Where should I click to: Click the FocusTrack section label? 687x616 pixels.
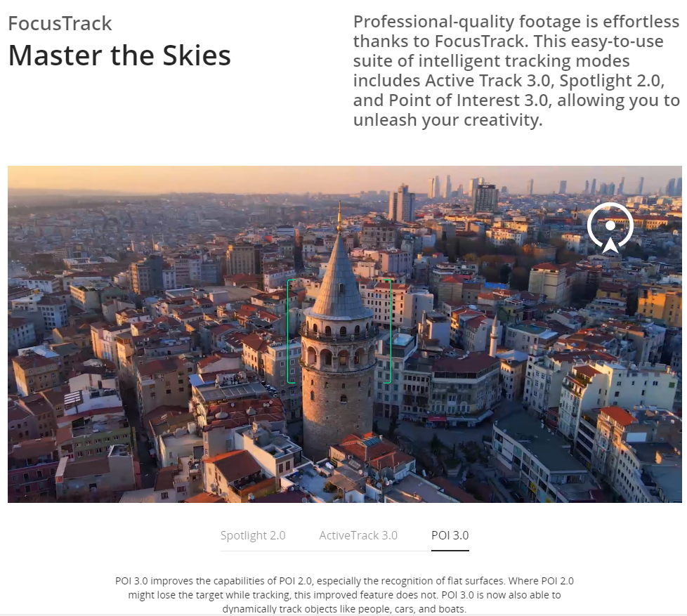[x=60, y=24]
